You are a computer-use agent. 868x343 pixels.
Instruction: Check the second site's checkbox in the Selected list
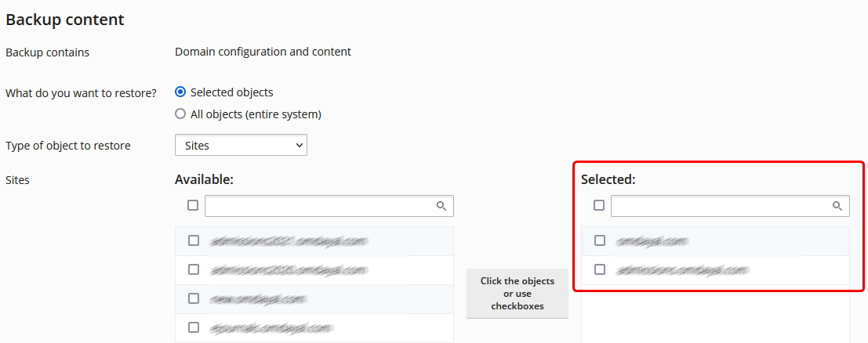[600, 269]
